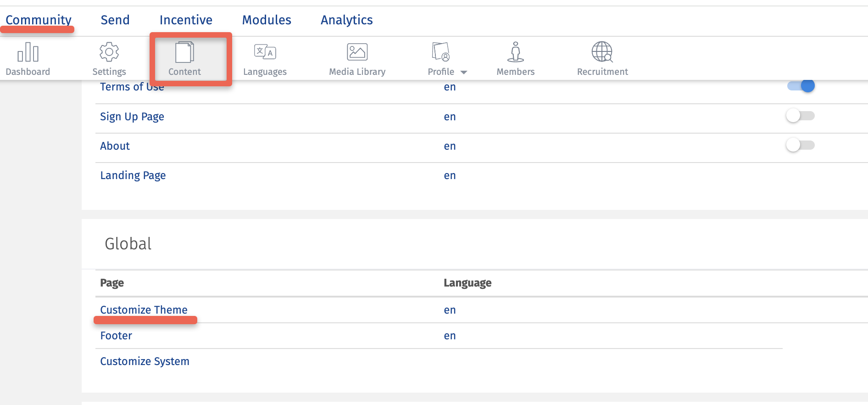Open the Recruitment globe icon
Viewport: 868px width, 405px height.
(x=602, y=52)
